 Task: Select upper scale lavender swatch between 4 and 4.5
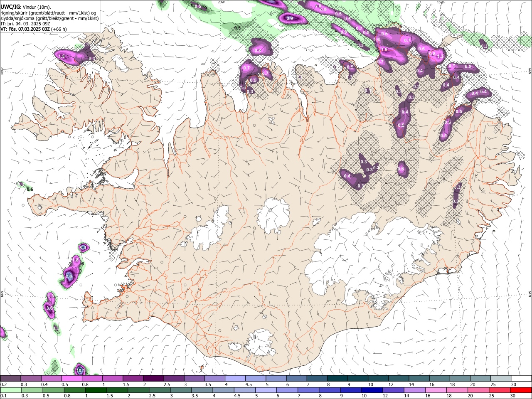234,379
